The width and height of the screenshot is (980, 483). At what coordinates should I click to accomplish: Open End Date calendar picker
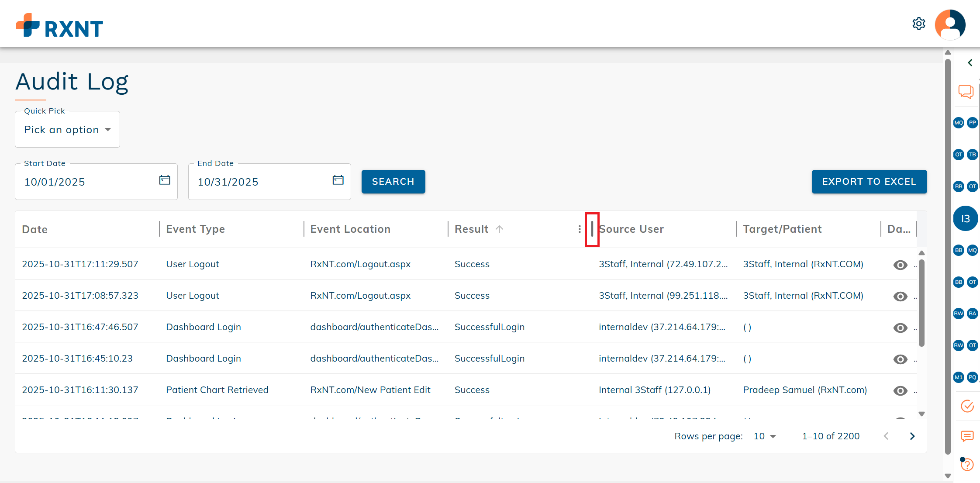[338, 180]
